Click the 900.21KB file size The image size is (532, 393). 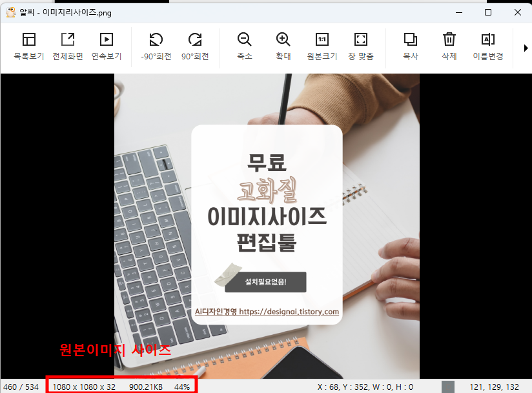tap(146, 387)
